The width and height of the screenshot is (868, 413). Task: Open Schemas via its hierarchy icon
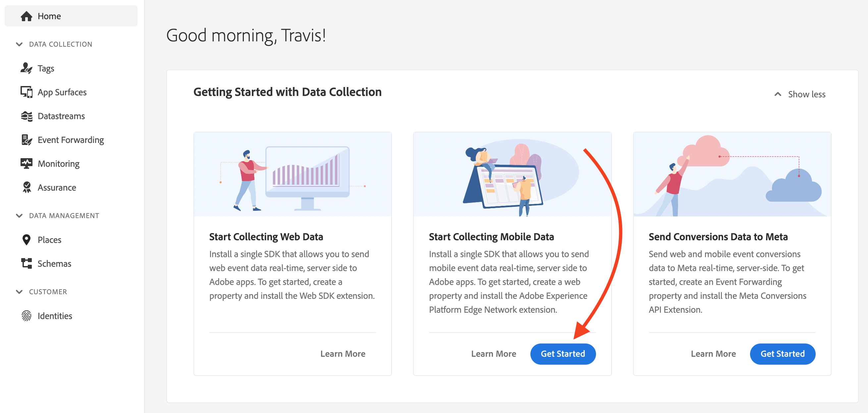coord(26,263)
